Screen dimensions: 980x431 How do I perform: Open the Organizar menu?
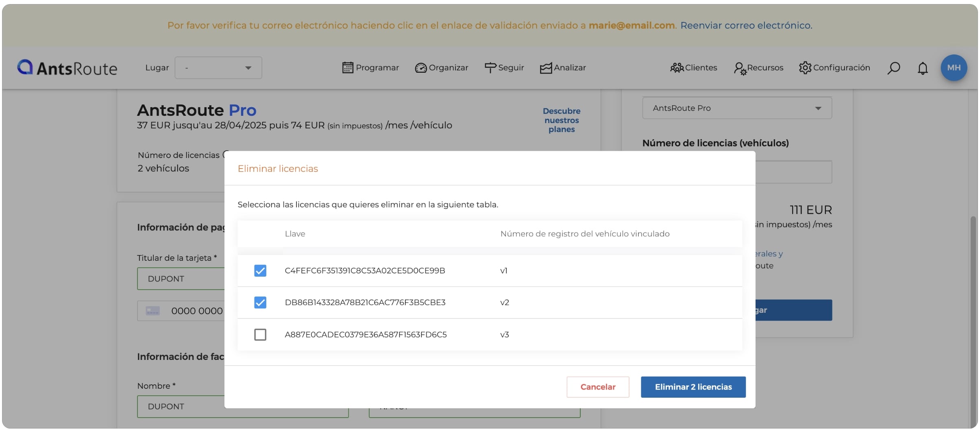point(442,68)
